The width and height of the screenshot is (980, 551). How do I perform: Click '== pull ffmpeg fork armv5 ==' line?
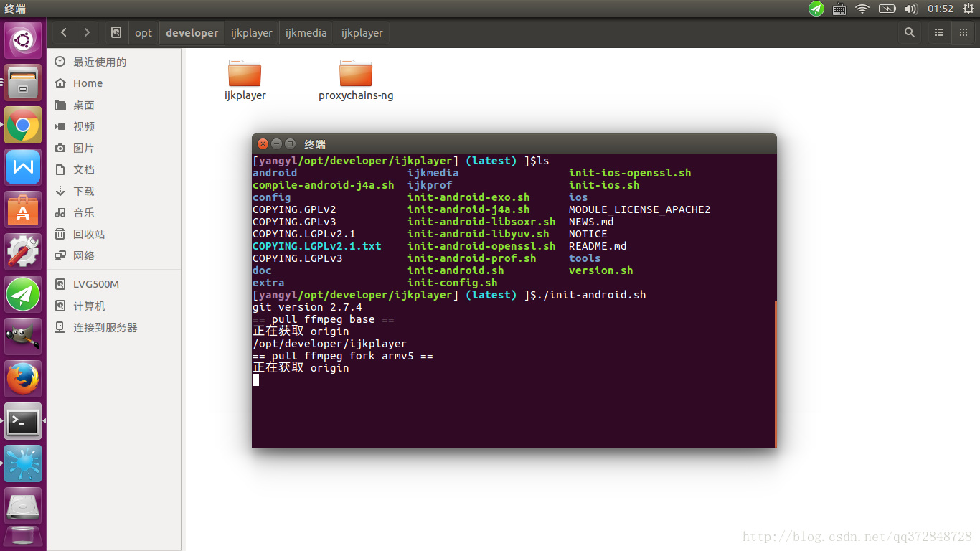(343, 356)
